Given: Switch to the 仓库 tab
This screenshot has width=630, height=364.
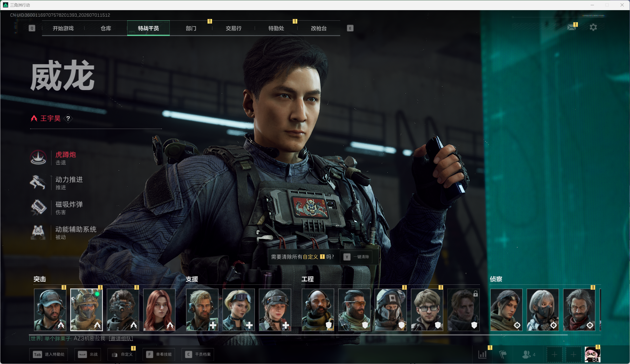Looking at the screenshot, I should pos(106,28).
